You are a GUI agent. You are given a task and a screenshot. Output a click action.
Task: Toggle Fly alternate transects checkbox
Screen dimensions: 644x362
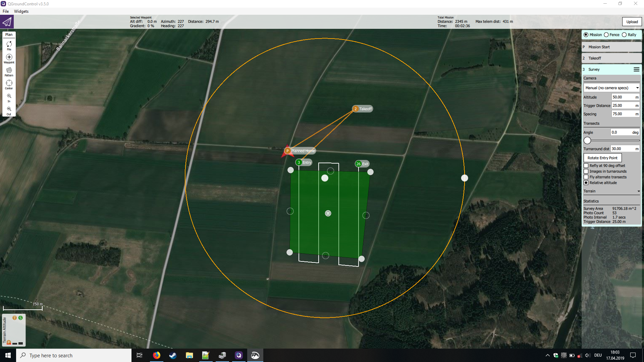click(586, 177)
